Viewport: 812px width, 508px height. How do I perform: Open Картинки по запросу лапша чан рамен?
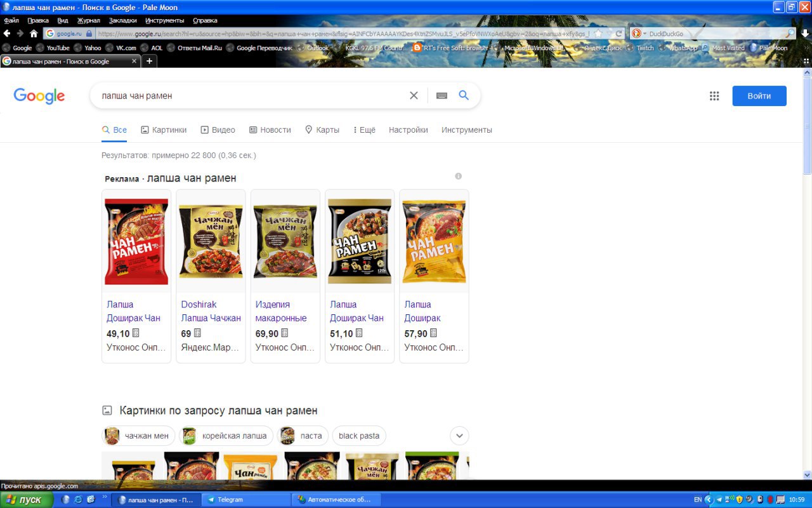[x=218, y=410]
